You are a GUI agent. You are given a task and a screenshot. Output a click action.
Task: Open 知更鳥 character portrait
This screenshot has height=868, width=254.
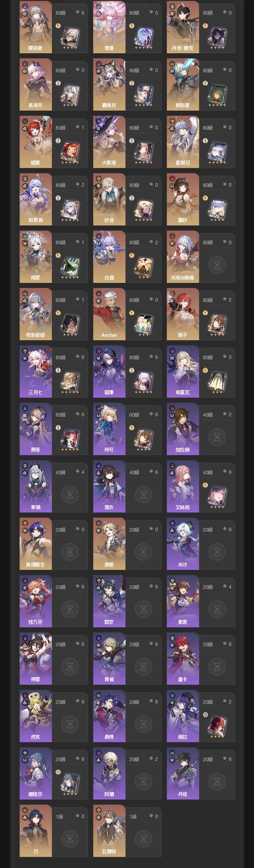click(36, 199)
